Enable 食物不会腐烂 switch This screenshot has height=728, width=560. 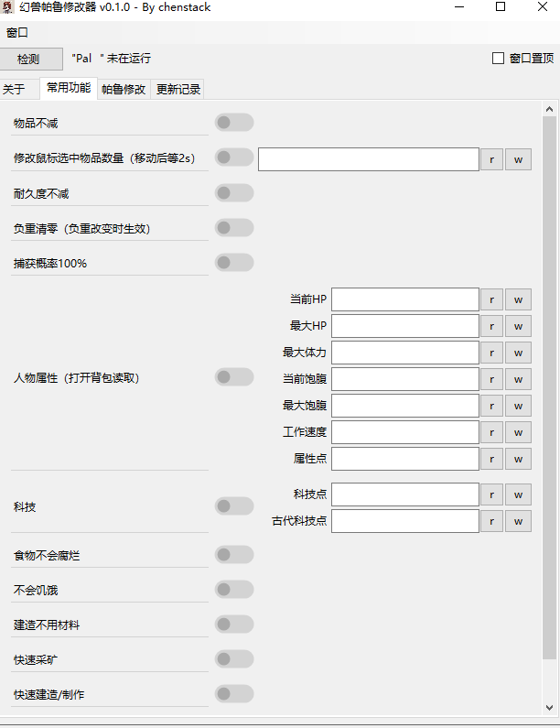click(234, 554)
